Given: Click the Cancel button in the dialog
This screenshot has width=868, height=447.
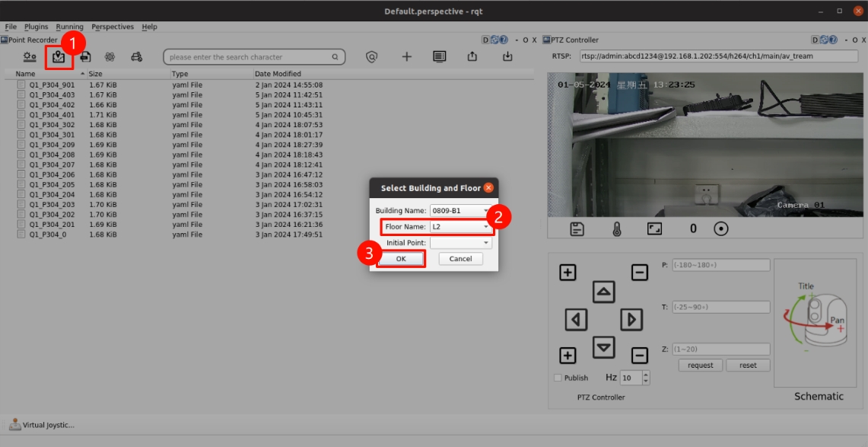Looking at the screenshot, I should click(x=460, y=259).
